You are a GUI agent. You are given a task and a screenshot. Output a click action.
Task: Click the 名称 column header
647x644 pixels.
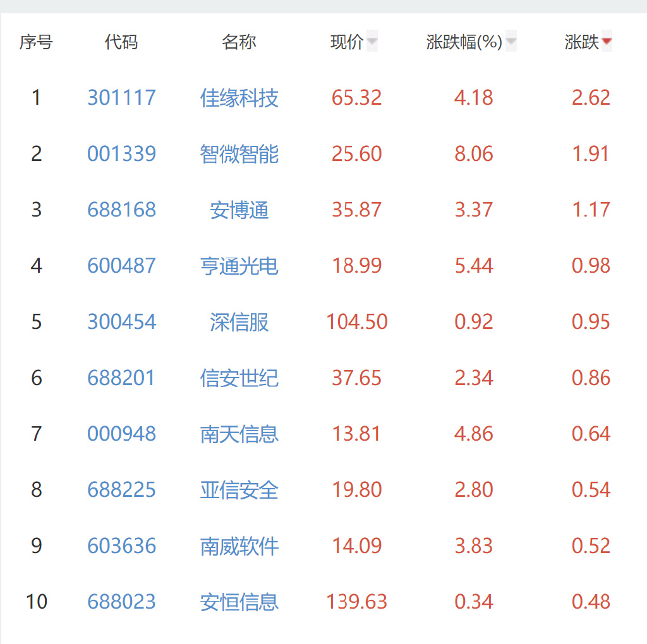tap(239, 42)
